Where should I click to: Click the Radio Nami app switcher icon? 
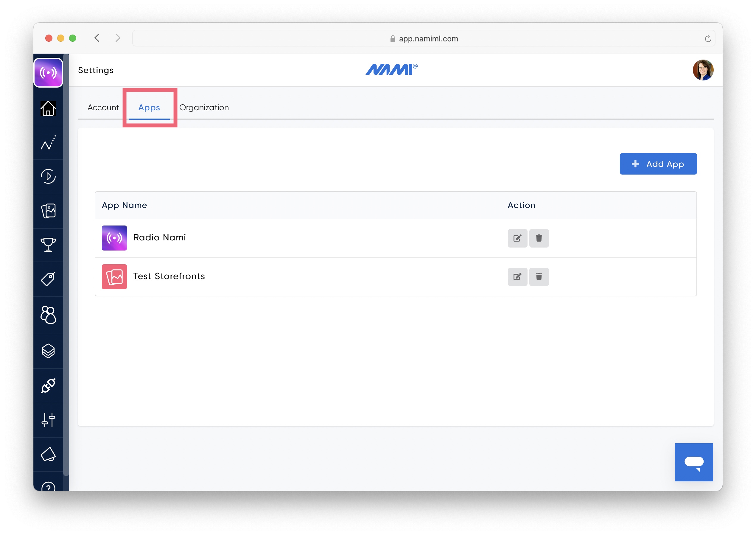[48, 72]
